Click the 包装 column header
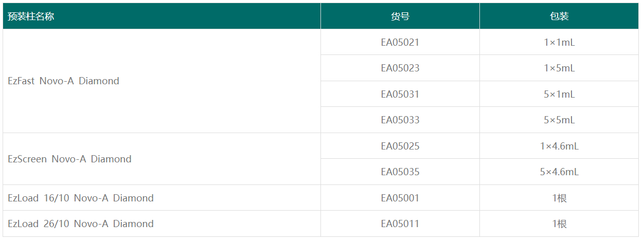 click(x=559, y=16)
